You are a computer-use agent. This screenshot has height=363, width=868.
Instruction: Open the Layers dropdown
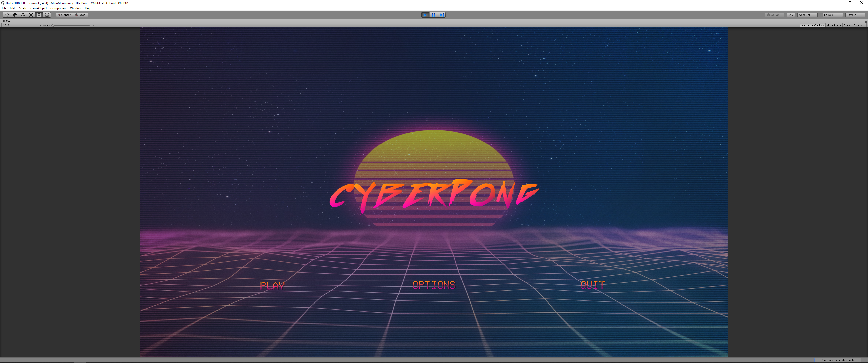[832, 15]
